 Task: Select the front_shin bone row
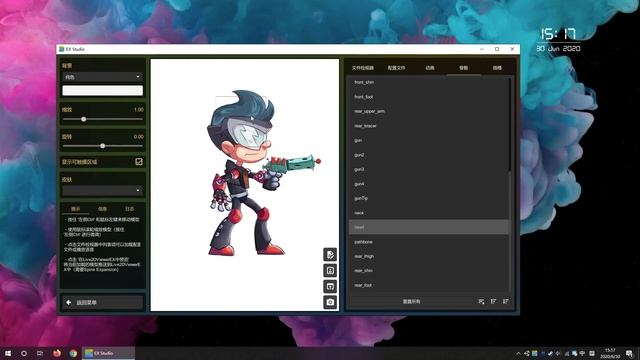click(x=429, y=82)
